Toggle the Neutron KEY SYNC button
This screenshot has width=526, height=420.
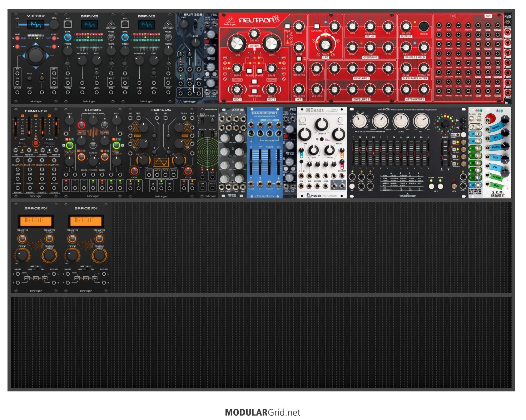pyautogui.click(x=316, y=26)
